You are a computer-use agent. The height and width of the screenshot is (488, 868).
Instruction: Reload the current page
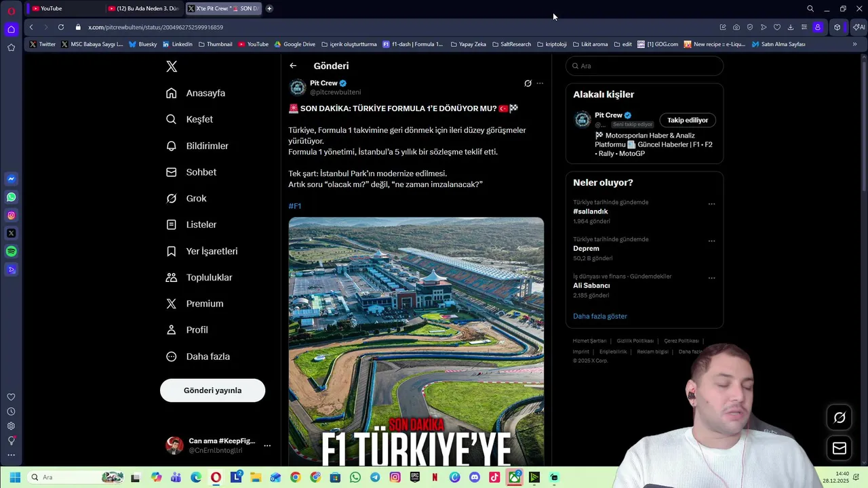(61, 27)
